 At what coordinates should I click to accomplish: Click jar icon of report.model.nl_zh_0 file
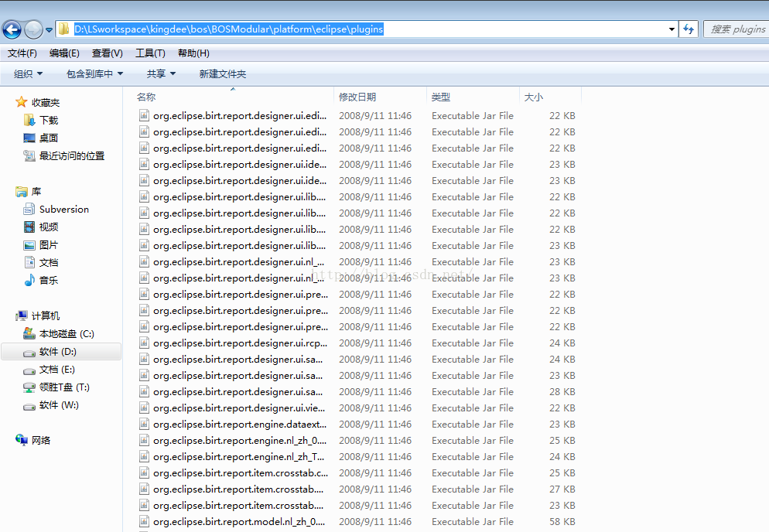[x=144, y=521]
